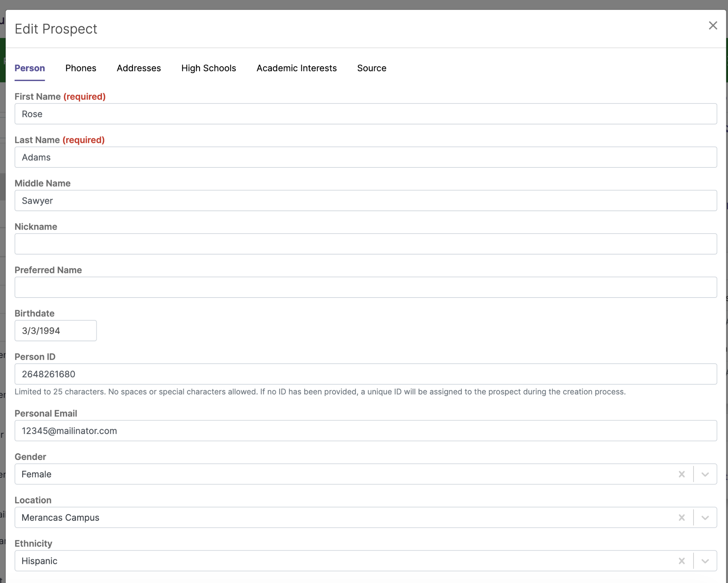Click the Edit Prospect dialog title
728x583 pixels.
tap(56, 29)
